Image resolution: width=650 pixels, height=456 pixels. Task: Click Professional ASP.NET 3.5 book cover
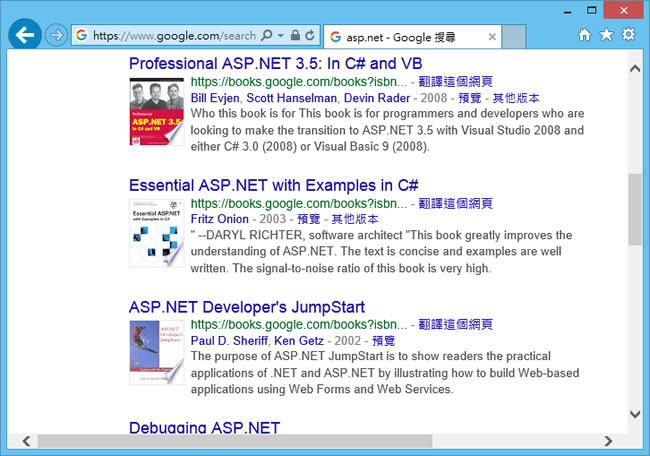pyautogui.click(x=157, y=112)
